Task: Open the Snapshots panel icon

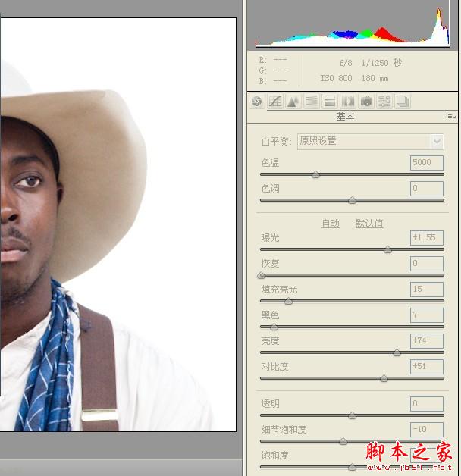Action: tap(403, 102)
